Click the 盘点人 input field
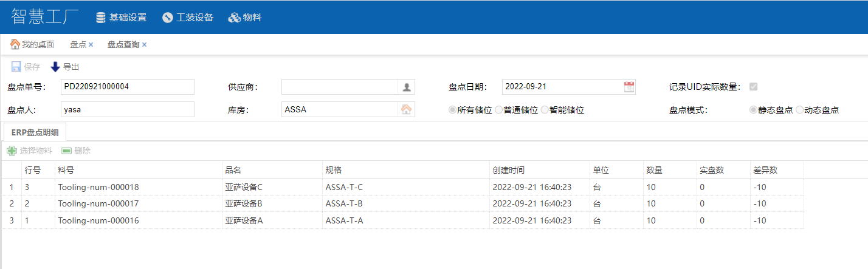Screen dimensions: 868x269 point(127,110)
